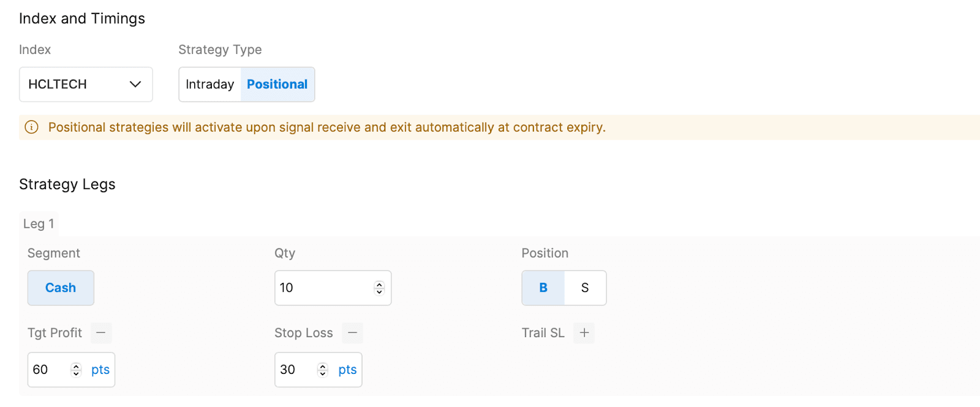Click the Tgt Profit value field

click(49, 370)
